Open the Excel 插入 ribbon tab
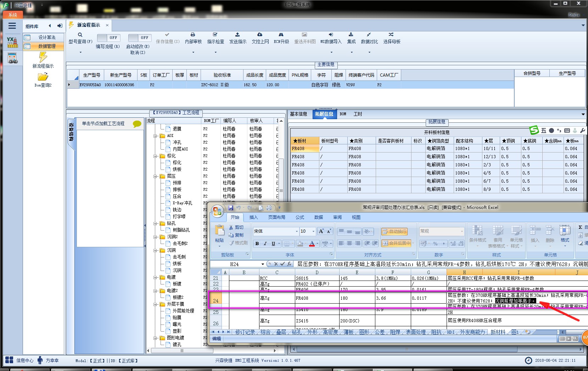 point(254,217)
